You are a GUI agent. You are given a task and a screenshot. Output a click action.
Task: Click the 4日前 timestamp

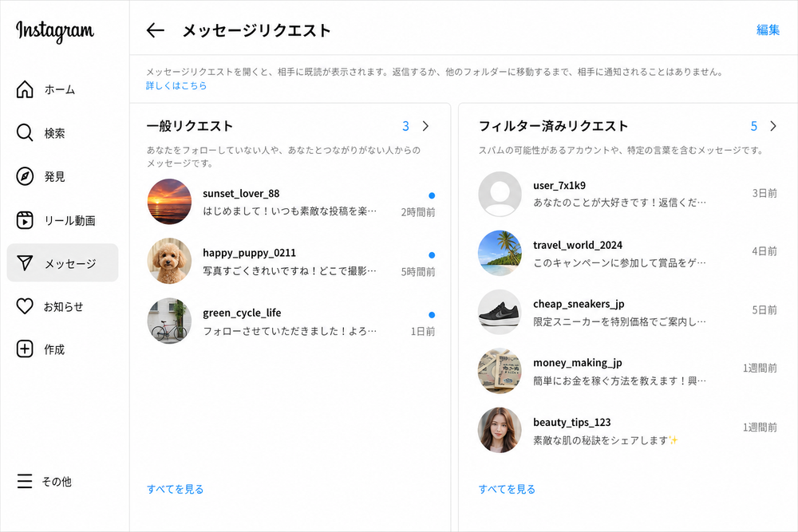pos(764,250)
